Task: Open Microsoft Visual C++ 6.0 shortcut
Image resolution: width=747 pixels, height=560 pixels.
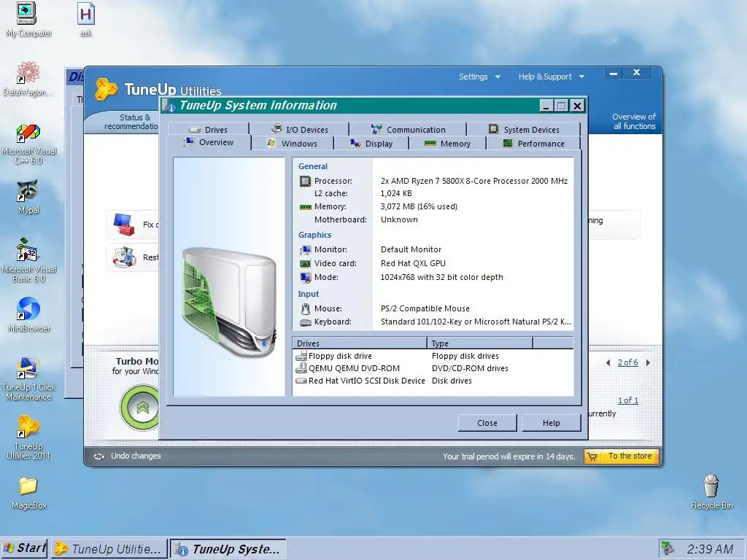Action: pyautogui.click(x=28, y=144)
